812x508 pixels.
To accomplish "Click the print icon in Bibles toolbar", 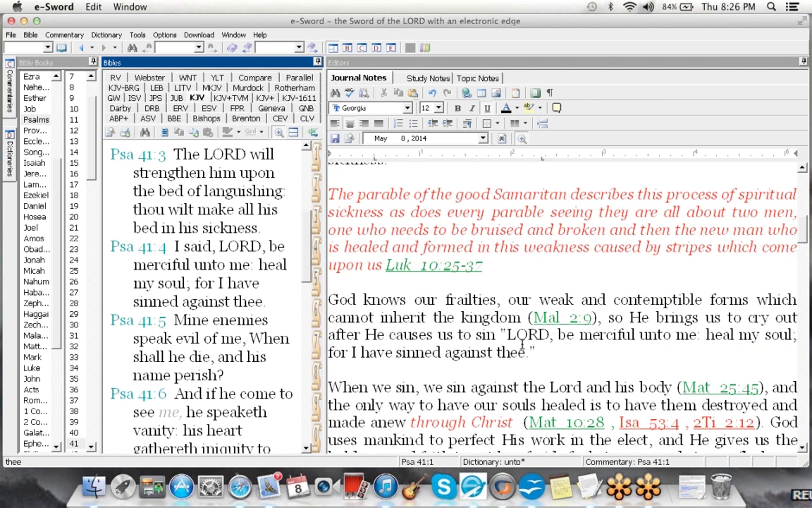I will tap(125, 132).
